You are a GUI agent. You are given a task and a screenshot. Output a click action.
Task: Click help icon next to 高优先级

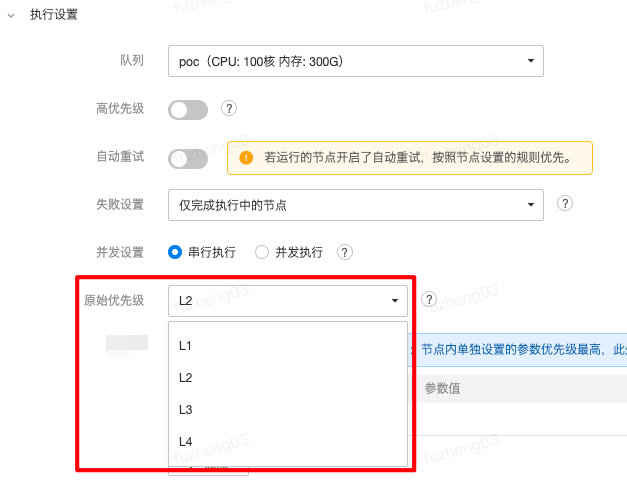tap(229, 108)
